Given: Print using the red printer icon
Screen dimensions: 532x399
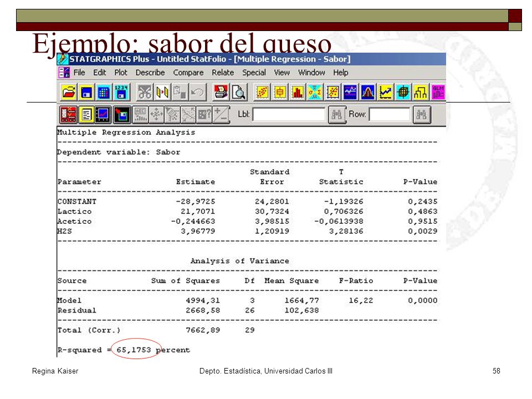Looking at the screenshot, I should click(221, 92).
